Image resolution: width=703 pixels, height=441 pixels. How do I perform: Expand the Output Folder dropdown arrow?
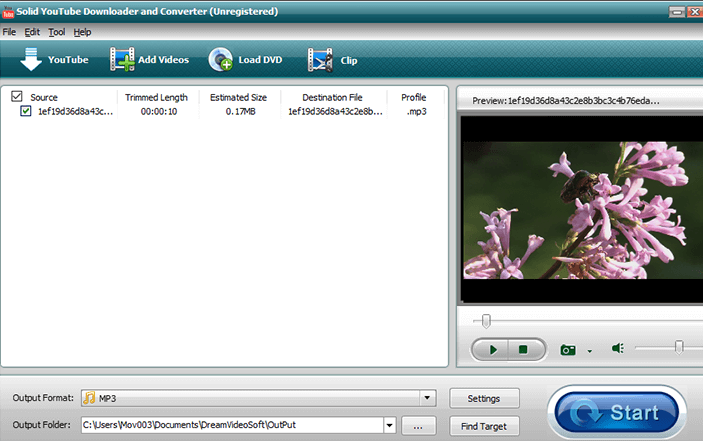(x=389, y=425)
